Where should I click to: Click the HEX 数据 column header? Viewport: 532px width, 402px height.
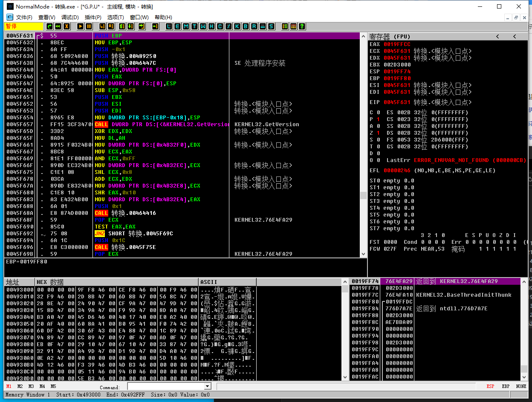click(x=117, y=282)
